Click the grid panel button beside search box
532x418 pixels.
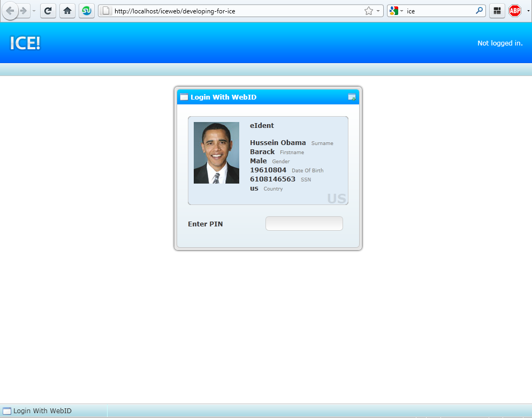tap(497, 11)
